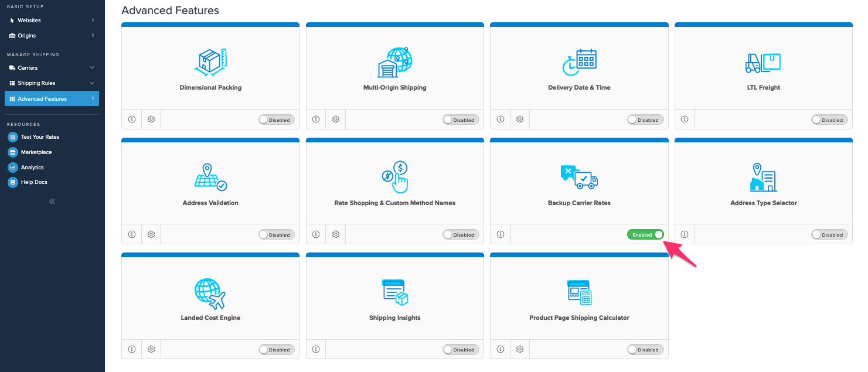Screen dimensions: 868x372
Task: Click the Landed Cost Engine globe icon
Action: click(210, 293)
